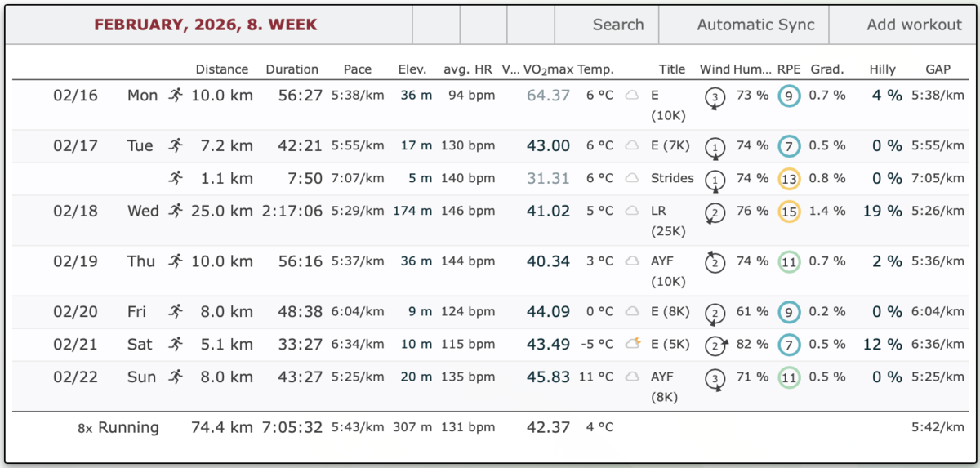Click the running icon for Thu 02/19
This screenshot has height=468, width=980.
coord(175,261)
